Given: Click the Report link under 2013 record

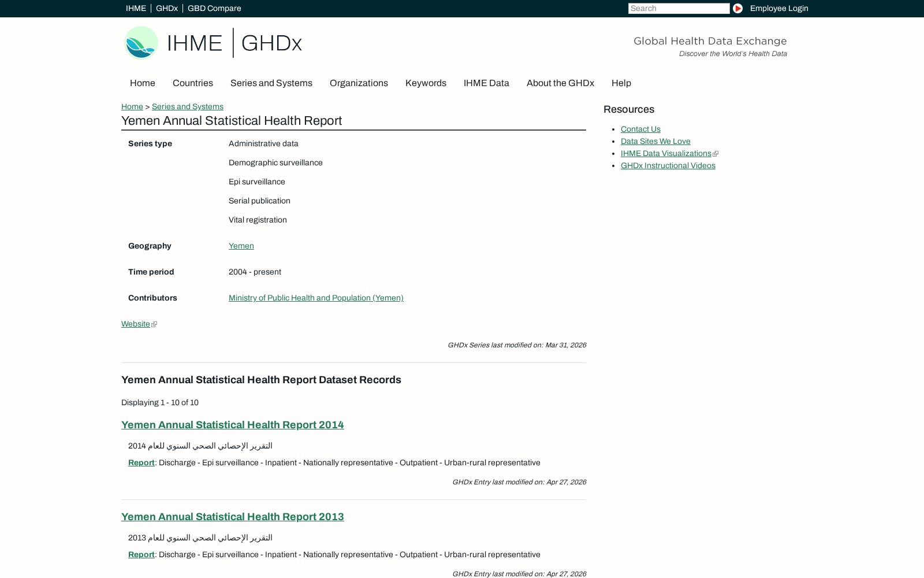Looking at the screenshot, I should pyautogui.click(x=141, y=554).
